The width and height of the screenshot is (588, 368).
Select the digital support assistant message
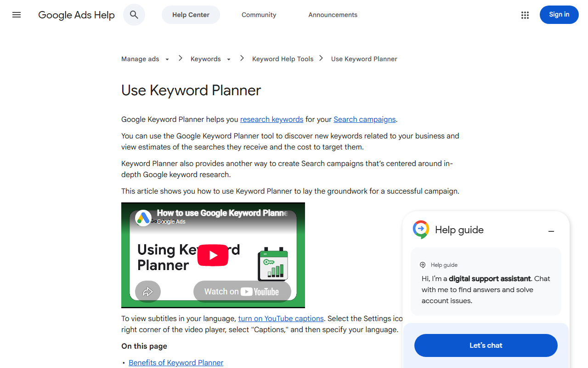[486, 282]
